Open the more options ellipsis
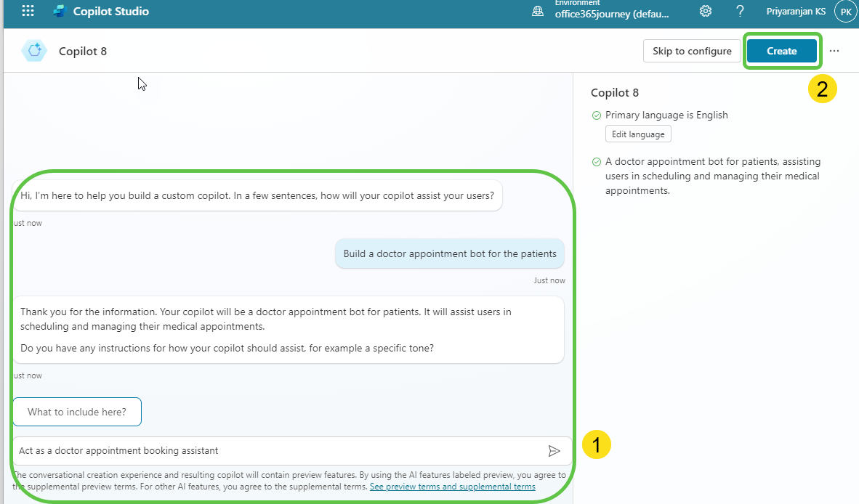This screenshot has height=504, width=859. pos(834,50)
